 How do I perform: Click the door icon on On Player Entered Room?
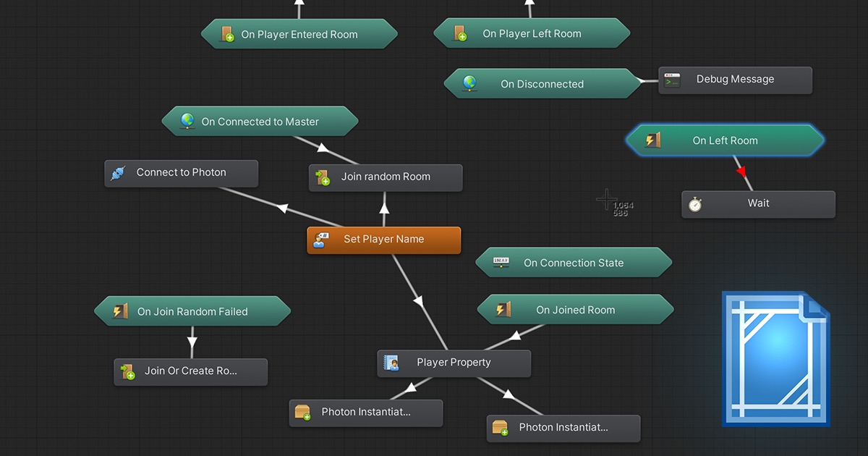[227, 33]
